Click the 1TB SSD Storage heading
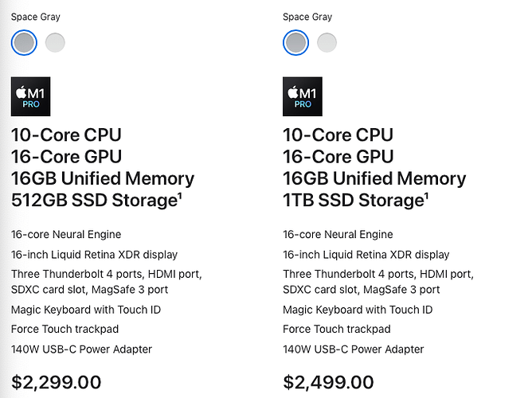 354,200
